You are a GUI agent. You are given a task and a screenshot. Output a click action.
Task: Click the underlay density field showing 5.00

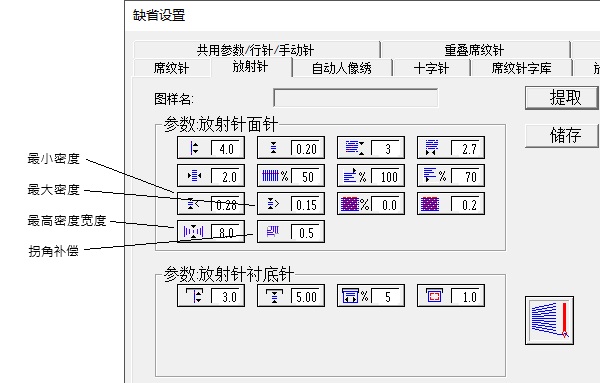307,297
